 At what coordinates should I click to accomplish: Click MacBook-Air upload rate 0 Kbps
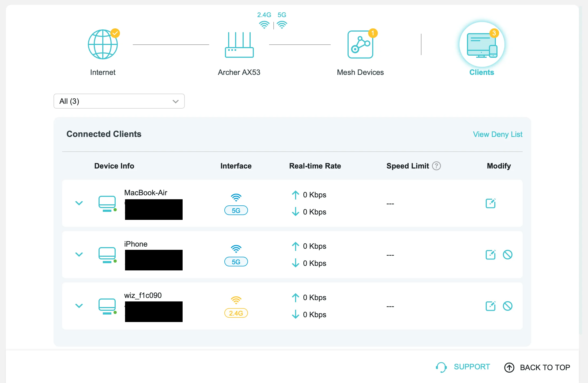coord(315,195)
